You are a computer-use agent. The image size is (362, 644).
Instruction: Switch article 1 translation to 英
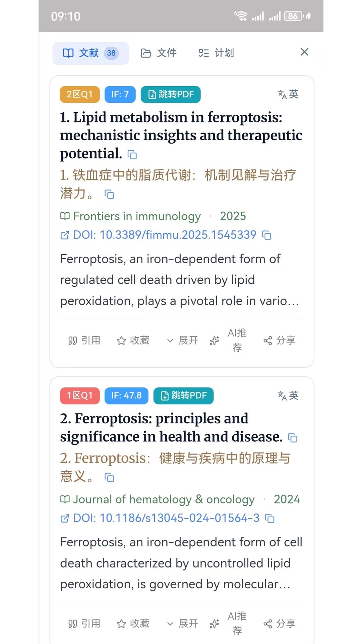click(288, 94)
